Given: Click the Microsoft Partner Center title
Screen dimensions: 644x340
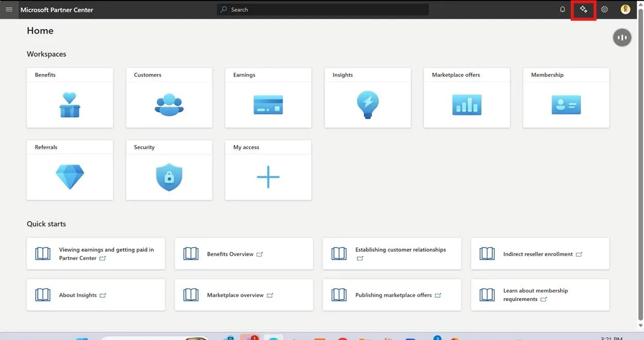Looking at the screenshot, I should click(57, 10).
